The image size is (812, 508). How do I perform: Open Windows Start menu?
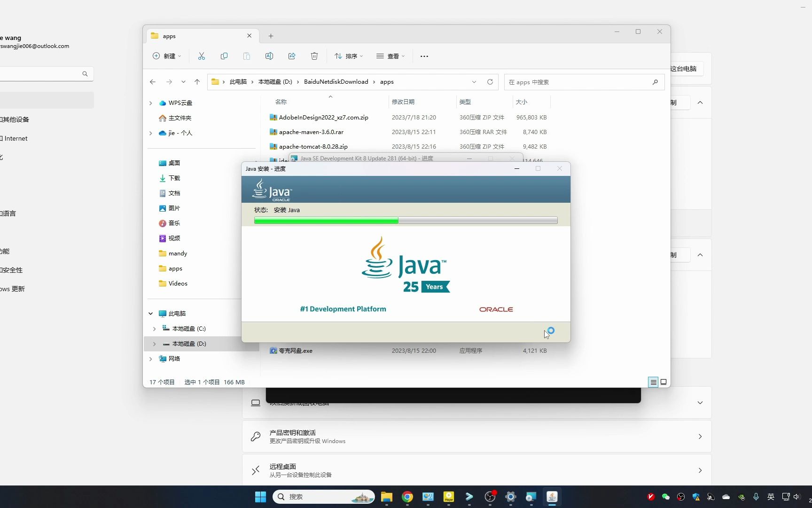pyautogui.click(x=260, y=497)
